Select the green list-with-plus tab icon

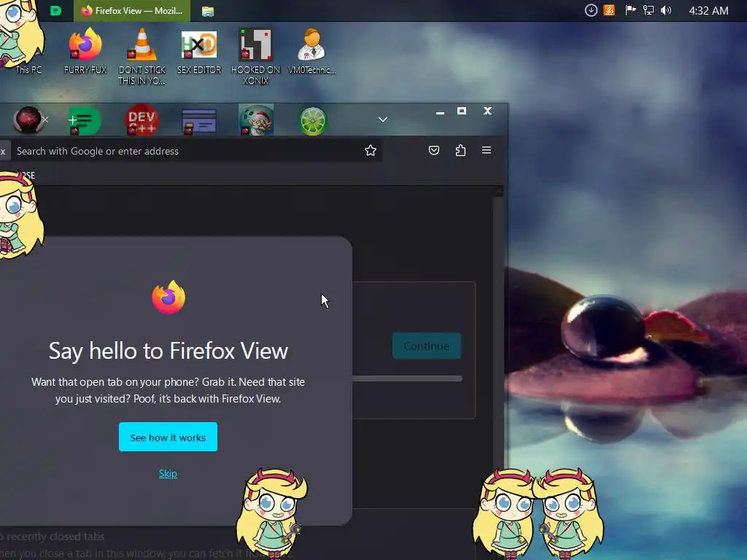tap(85, 121)
